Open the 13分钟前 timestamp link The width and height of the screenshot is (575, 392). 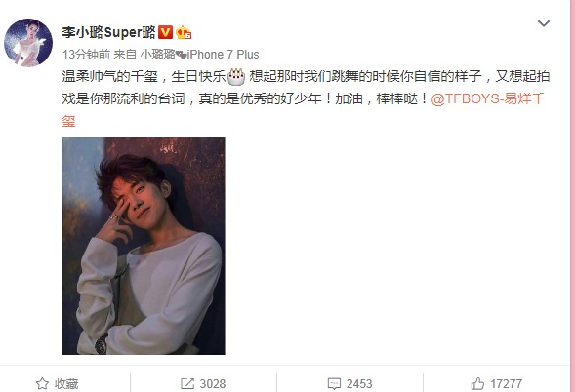86,55
